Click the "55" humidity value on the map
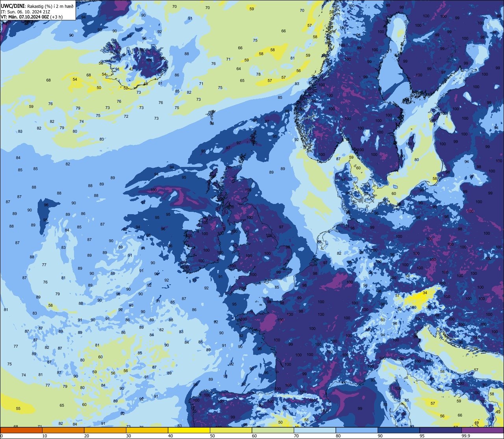Viewport: 504px width, 439px height. pyautogui.click(x=18, y=409)
